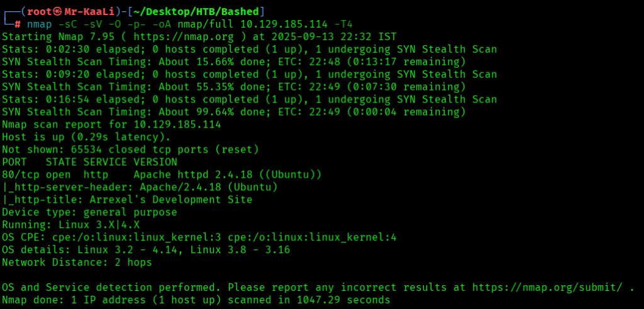Viewport: 644px width, 309px height.
Task: Click the Network Distance: 2 hops line
Action: click(77, 263)
